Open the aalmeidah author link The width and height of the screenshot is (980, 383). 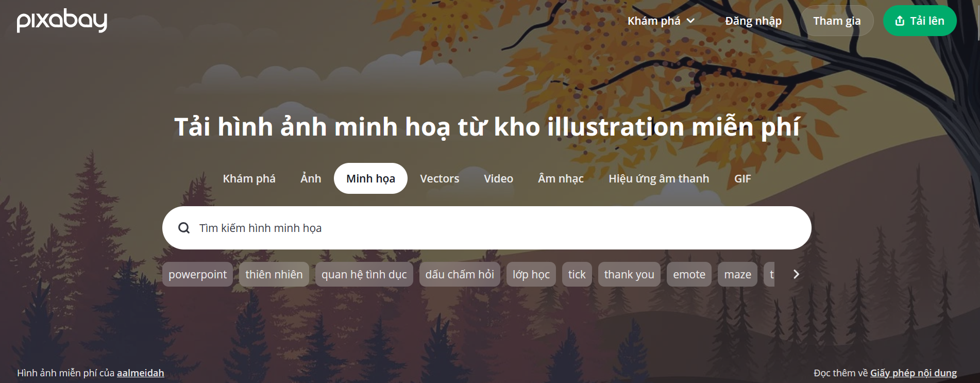click(x=140, y=373)
